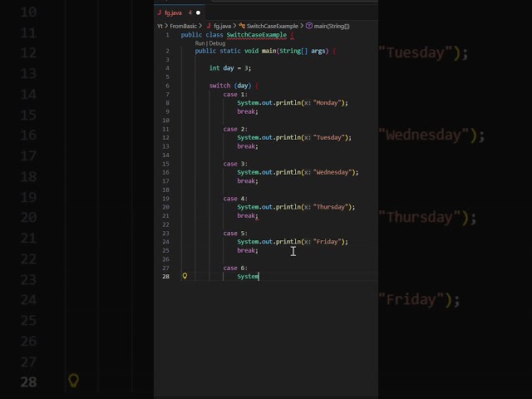The image size is (532, 399).
Task: Click the Debug code lens link
Action: coord(217,43)
